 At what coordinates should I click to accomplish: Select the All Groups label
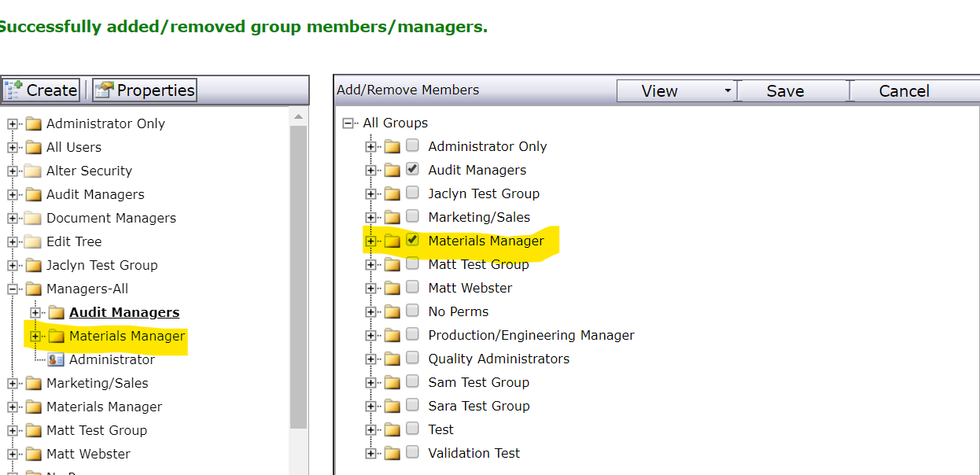(x=396, y=123)
